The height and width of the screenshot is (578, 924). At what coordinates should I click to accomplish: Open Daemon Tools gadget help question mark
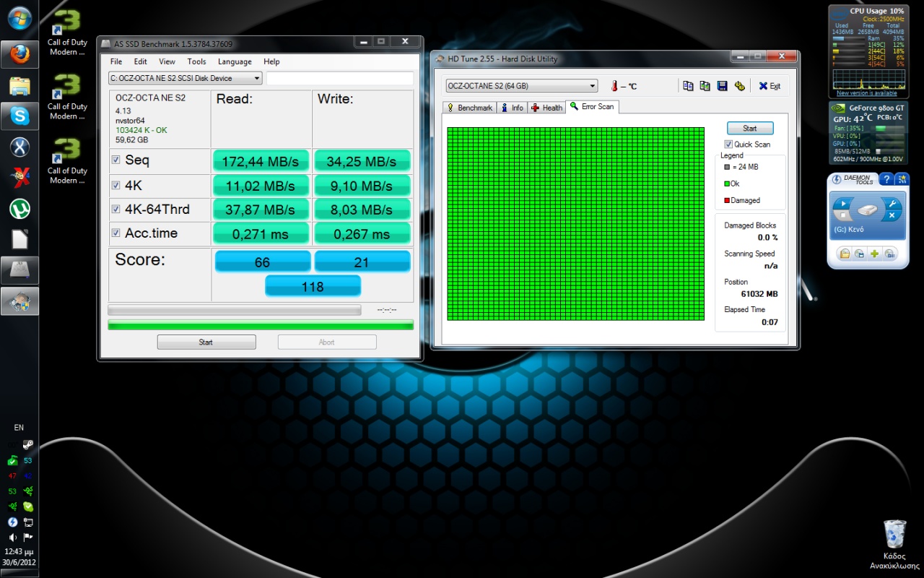pyautogui.click(x=886, y=179)
